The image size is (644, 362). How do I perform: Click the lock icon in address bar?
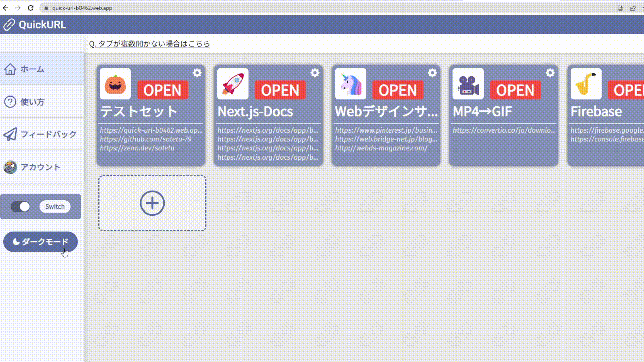pos(46,8)
